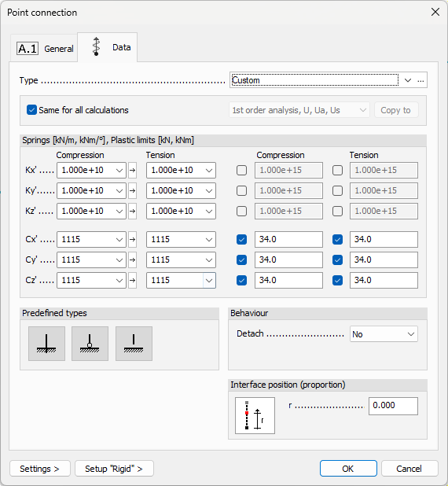This screenshot has height=486, width=448.
Task: Select the fixed rigid predefined type icon
Action: click(46, 344)
